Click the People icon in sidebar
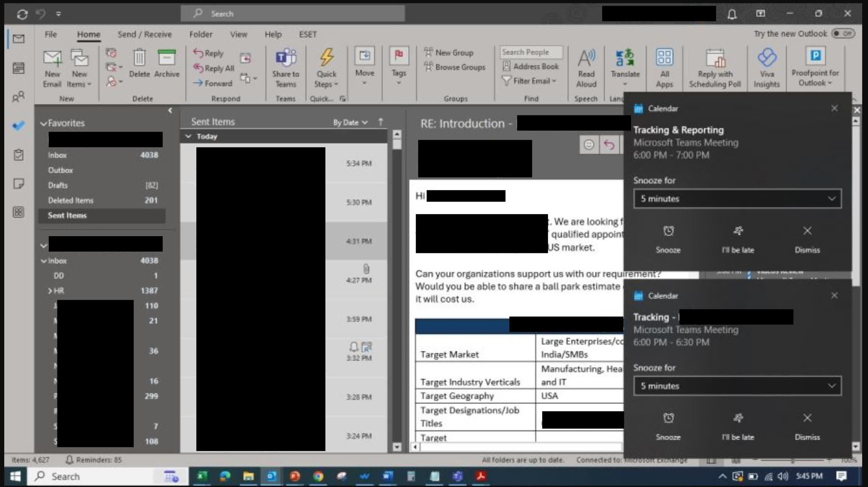Image resolution: width=868 pixels, height=487 pixels. click(x=19, y=97)
